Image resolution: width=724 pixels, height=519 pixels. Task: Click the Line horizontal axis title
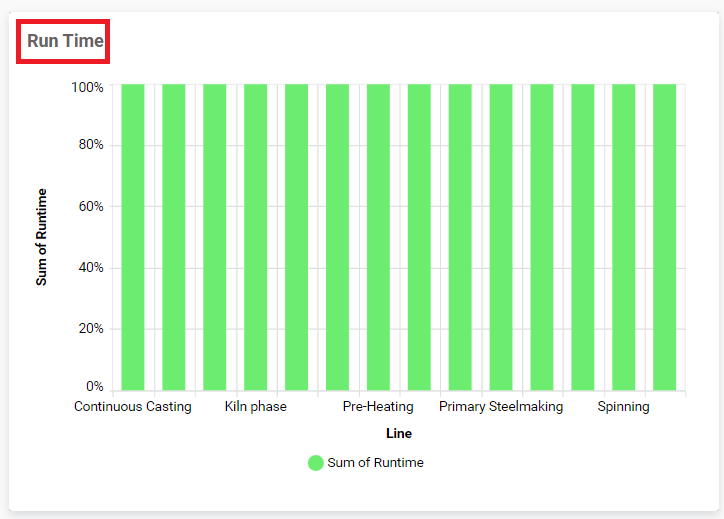point(399,434)
